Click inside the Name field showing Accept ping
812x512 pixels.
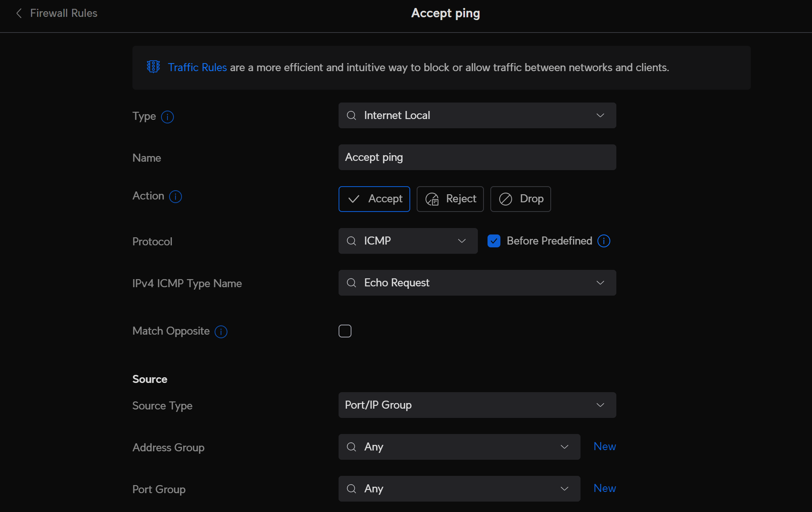[477, 157]
